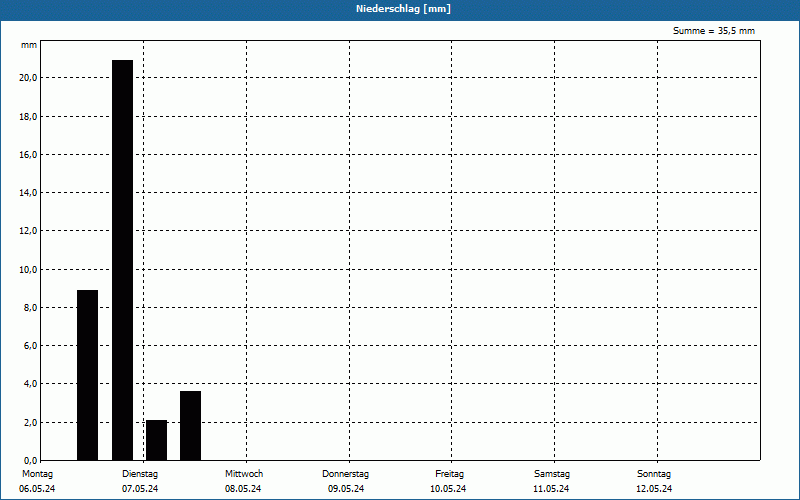This screenshot has width=800, height=500.
Task: Click the Tuesday bar near 2 mm
Action: 156,440
